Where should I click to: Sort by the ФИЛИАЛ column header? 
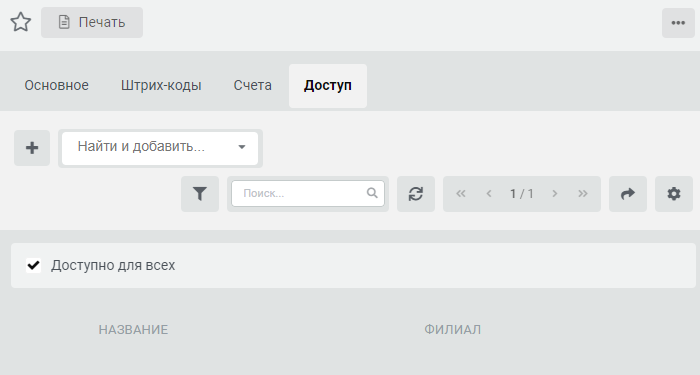click(452, 329)
